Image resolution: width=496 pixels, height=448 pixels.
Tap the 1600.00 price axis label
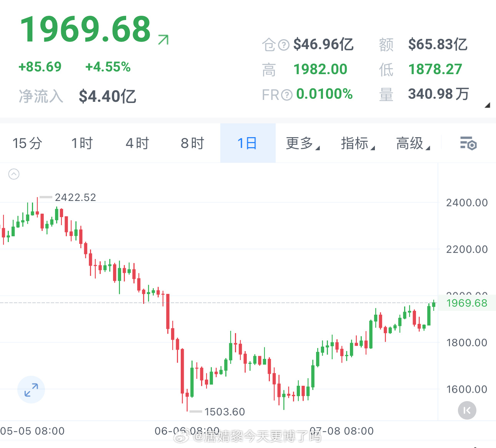(x=467, y=390)
